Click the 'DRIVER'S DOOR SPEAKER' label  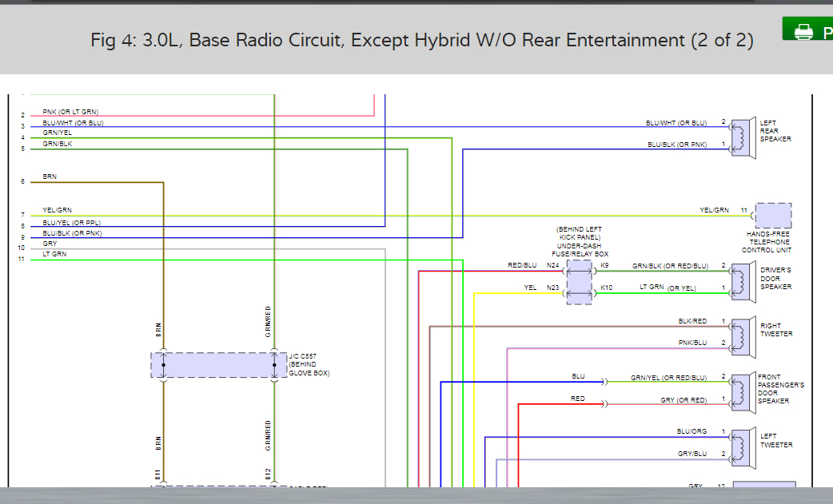pos(775,279)
